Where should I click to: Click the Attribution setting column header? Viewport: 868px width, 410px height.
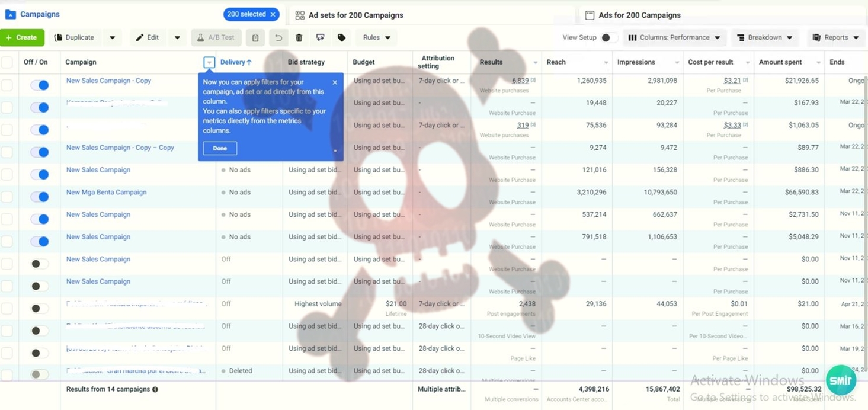tap(438, 62)
